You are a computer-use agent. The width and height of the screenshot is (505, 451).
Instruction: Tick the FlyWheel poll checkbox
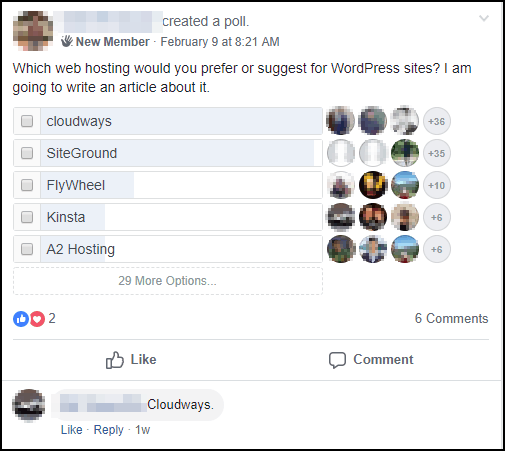pos(27,185)
